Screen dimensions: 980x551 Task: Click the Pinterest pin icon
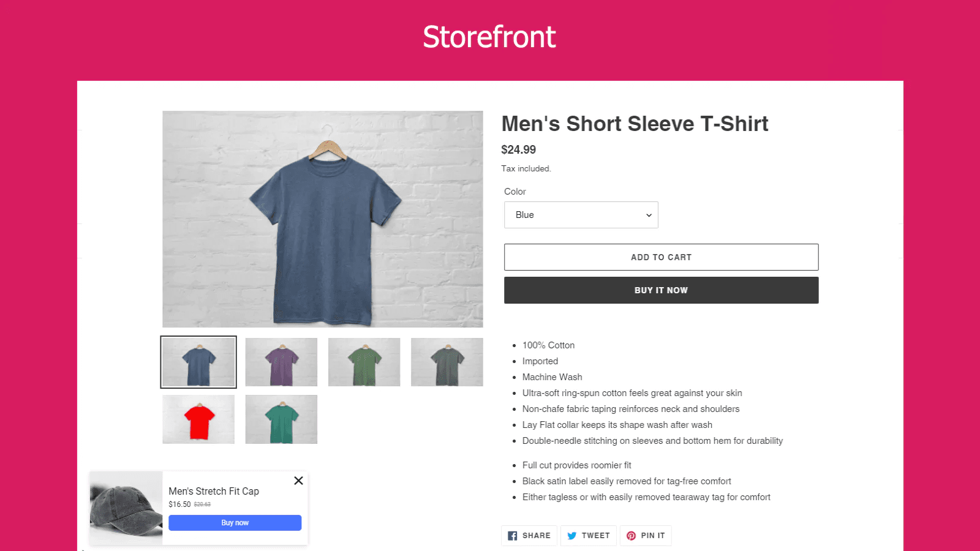[631, 536]
